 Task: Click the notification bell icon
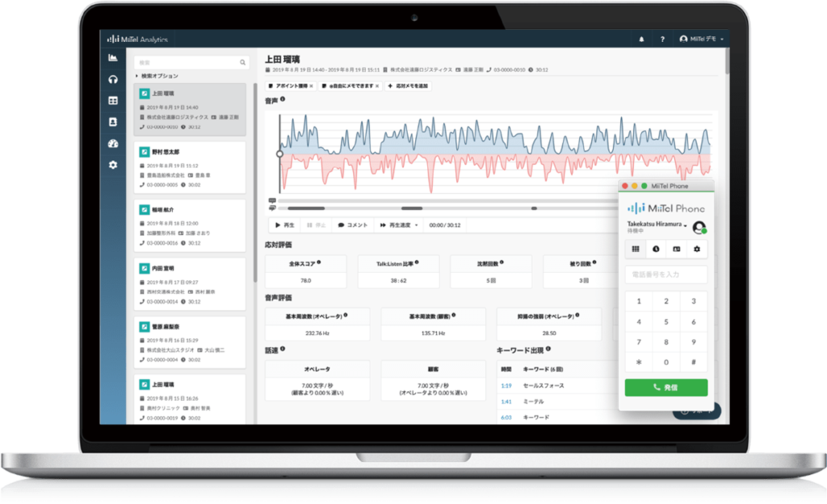[641, 39]
